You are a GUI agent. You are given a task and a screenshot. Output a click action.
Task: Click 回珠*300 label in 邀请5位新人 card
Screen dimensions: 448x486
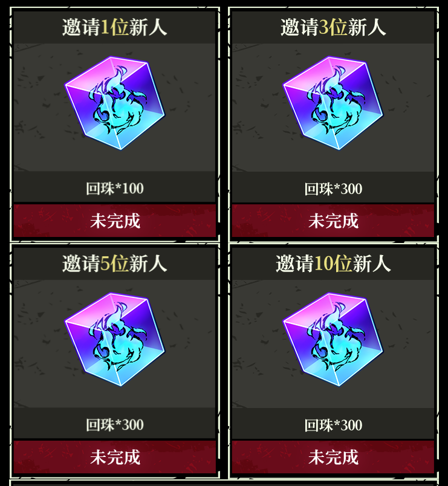pyautogui.click(x=115, y=425)
